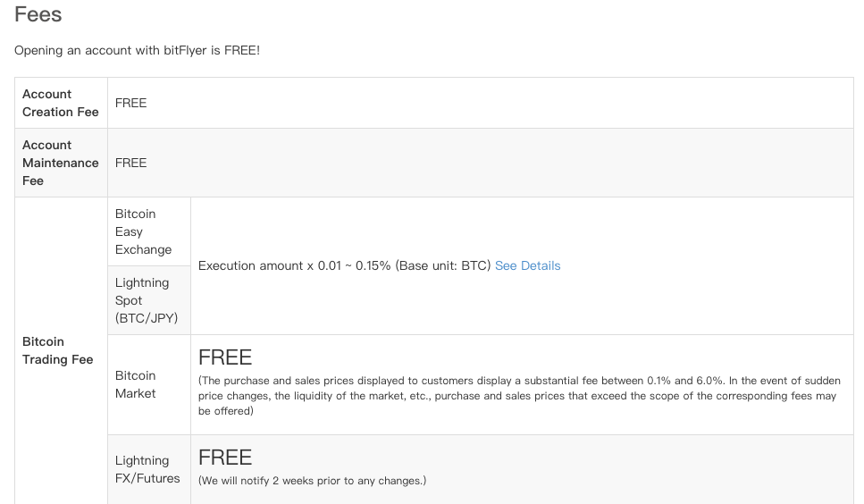This screenshot has width=864, height=504.
Task: Click the Bitcoin Trading Fee row header
Action: pyautogui.click(x=58, y=350)
